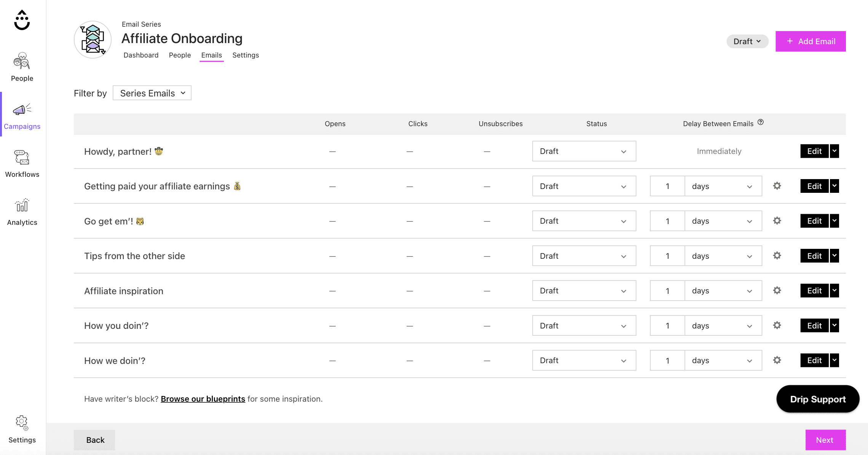Edit the Tips from the other side email
This screenshot has width=868, height=455.
click(x=814, y=256)
